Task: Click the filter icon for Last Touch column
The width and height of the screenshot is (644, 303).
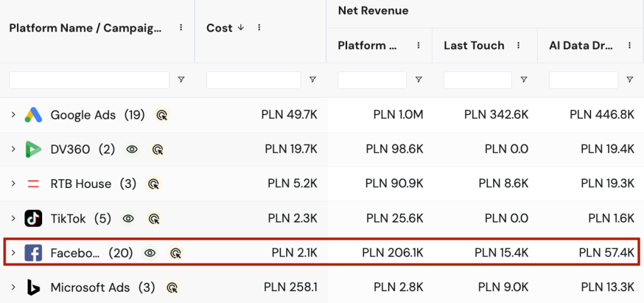Action: point(524,80)
